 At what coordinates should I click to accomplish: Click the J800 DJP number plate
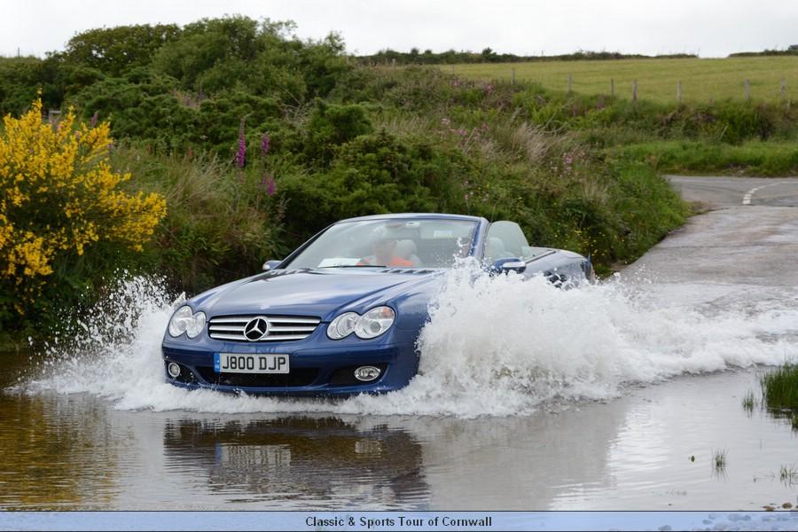(252, 364)
